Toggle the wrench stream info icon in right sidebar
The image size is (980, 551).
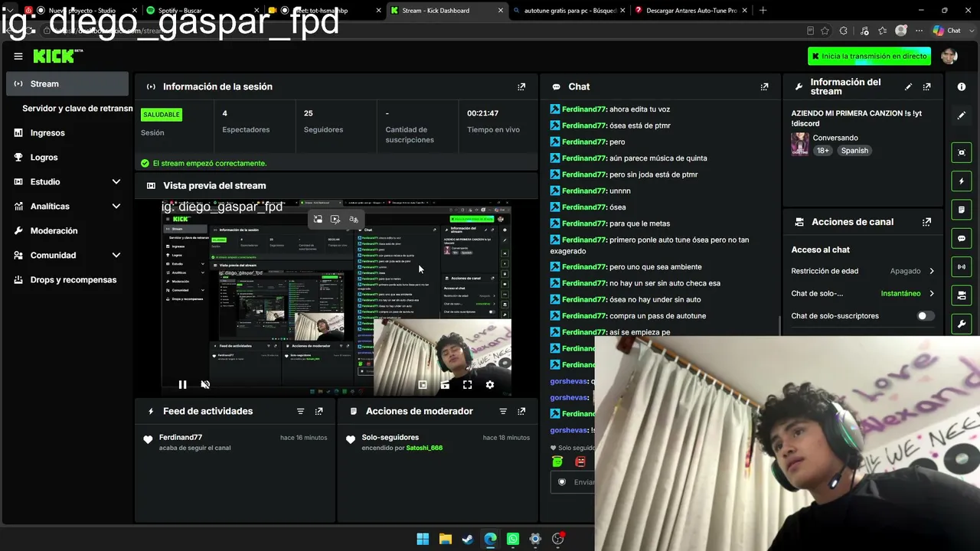962,324
